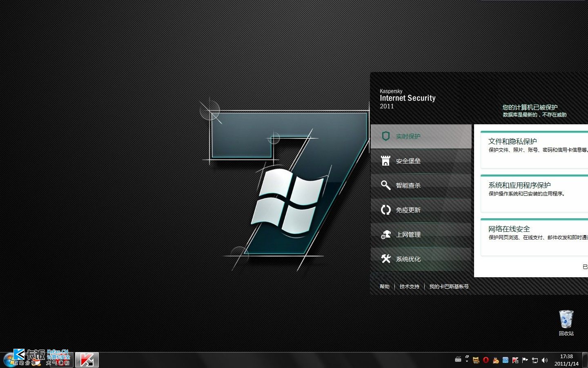Click the magnifier icon beside 智能查杀
588x368 pixels.
coord(385,185)
